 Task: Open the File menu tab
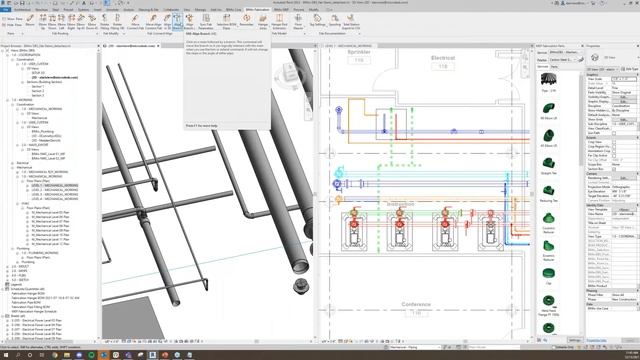coord(6,9)
